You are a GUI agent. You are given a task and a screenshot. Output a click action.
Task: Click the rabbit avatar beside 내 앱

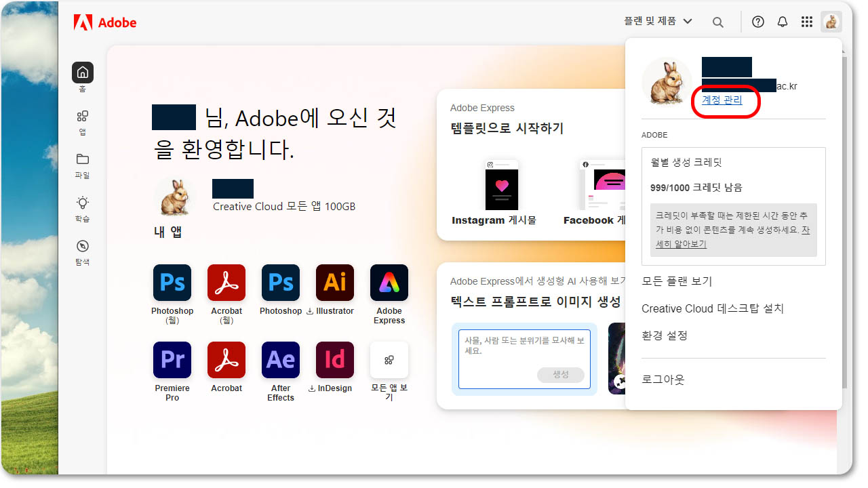click(x=175, y=197)
